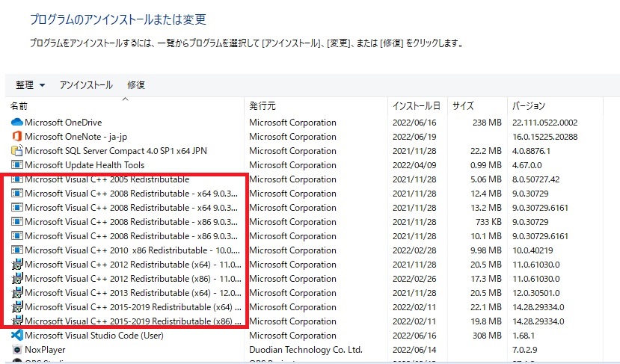
Task: Select Microsoft Visual C++ 2013 Redistributable (x64) name
Action: coord(133,293)
